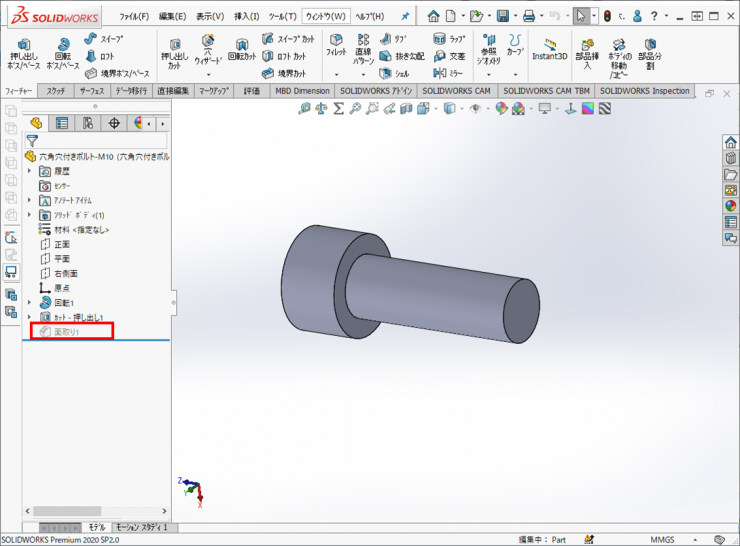Select the 回転ボス/ベース revolve tool
This screenshot has width=740, height=546.
point(64,55)
